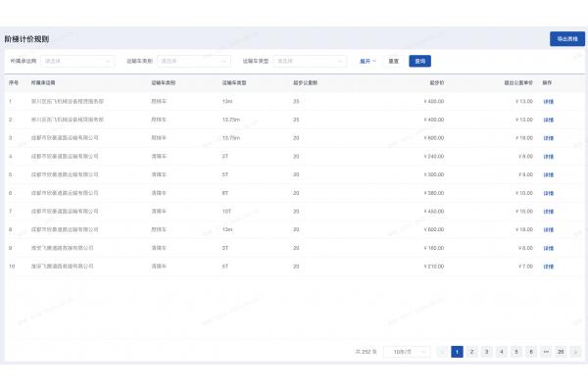Screen dimensions: 588x392
Task: View 详情 of row 8
Action: click(x=548, y=229)
